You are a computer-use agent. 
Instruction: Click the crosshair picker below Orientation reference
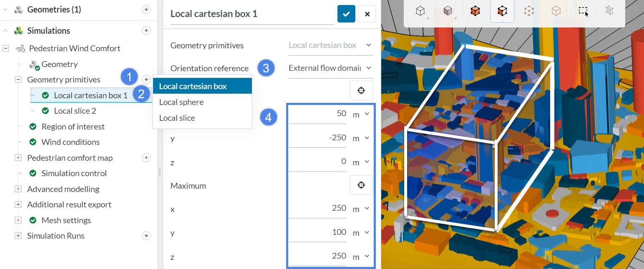[x=361, y=90]
